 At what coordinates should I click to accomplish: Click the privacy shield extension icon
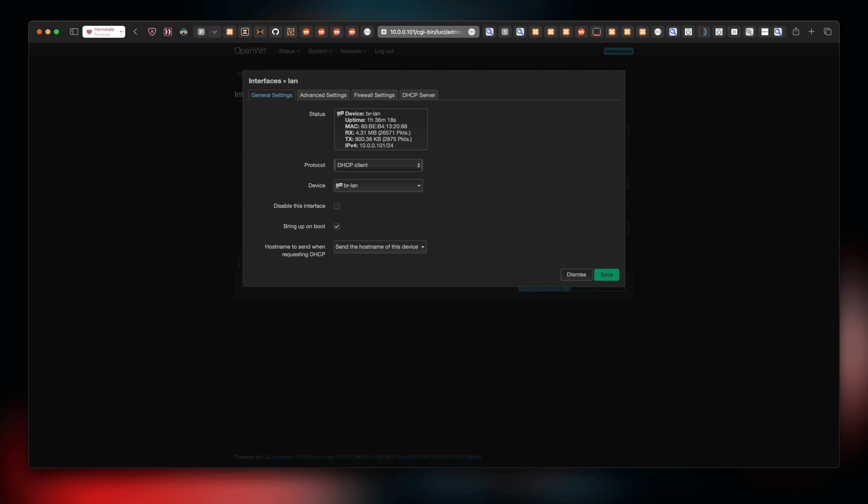[x=152, y=32]
